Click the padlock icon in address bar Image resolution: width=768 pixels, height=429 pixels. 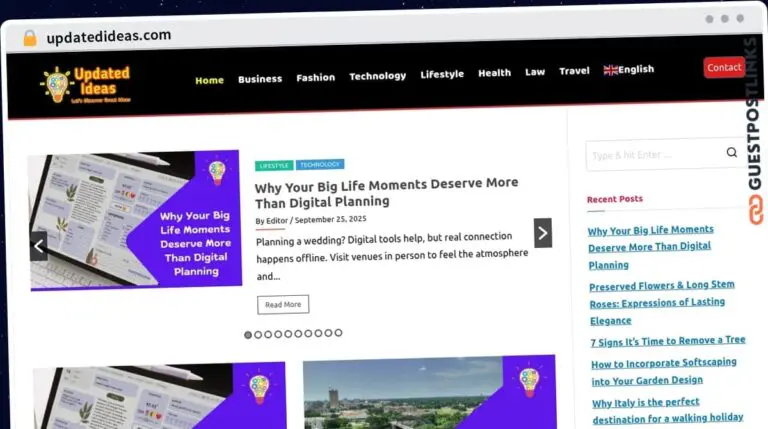30,38
